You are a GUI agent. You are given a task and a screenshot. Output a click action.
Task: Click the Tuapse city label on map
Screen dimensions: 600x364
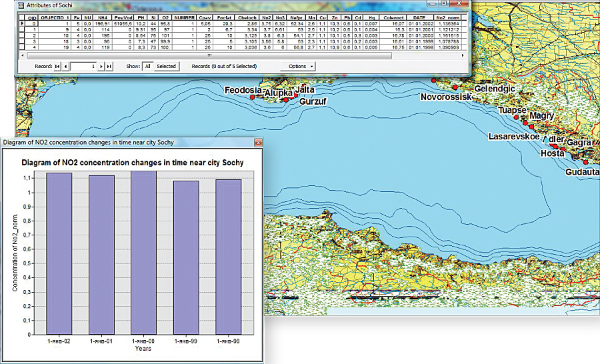click(x=513, y=110)
